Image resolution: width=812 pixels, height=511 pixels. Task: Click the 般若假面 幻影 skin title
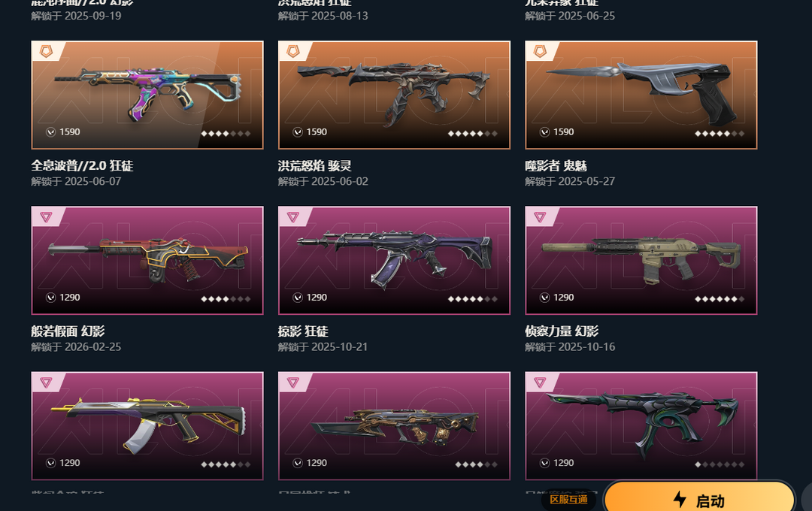click(68, 331)
